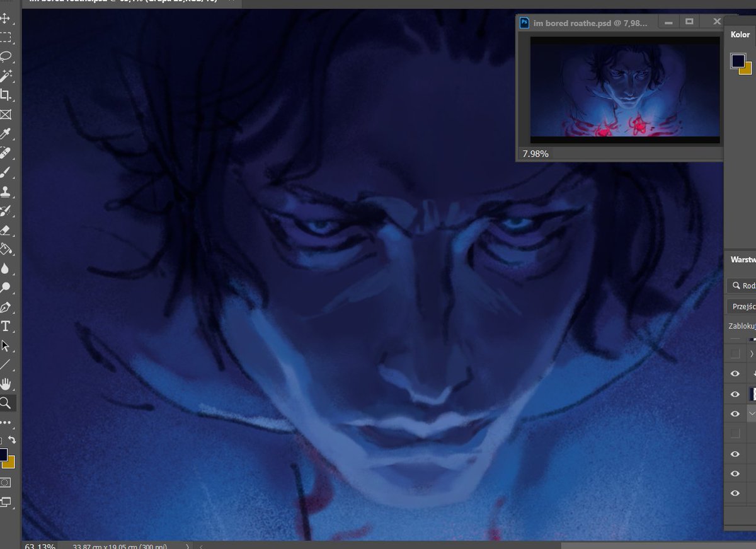Swap foreground and background colors arrow
This screenshot has height=549, width=756.
click(x=12, y=439)
